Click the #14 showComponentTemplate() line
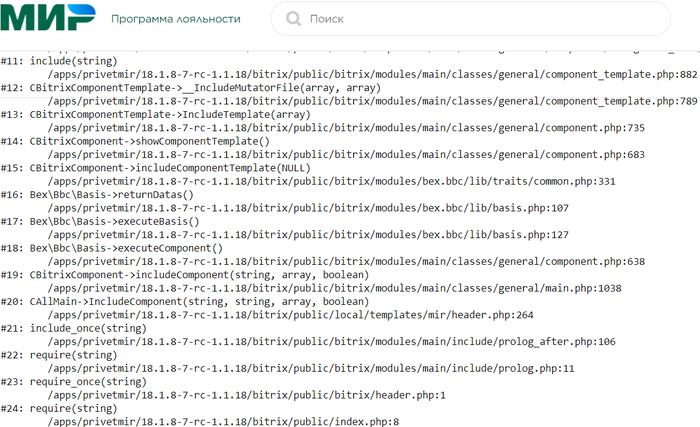 [150, 141]
